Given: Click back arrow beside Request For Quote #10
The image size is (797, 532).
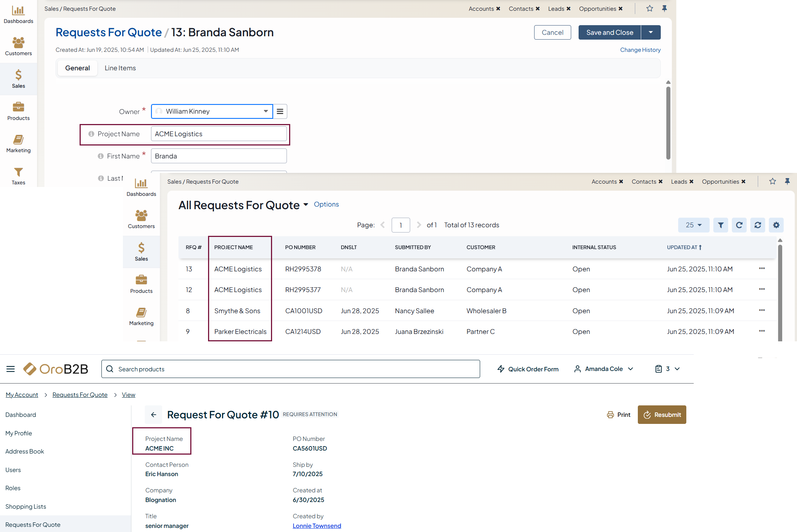Looking at the screenshot, I should tap(154, 415).
